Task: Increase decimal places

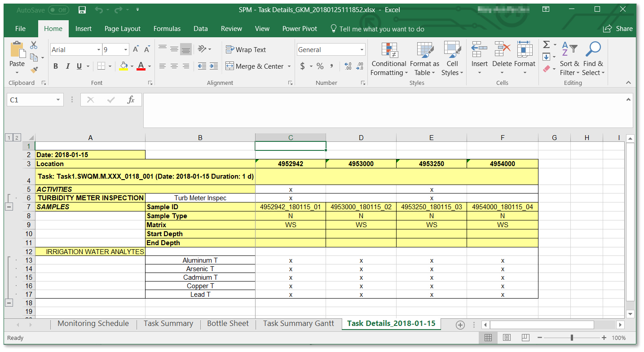Action: tap(348, 66)
